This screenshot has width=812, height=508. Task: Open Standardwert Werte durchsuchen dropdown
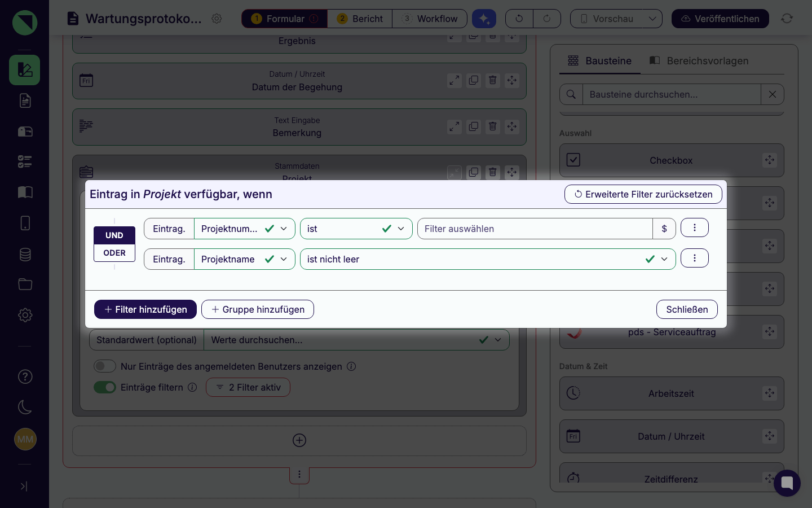coord(356,340)
